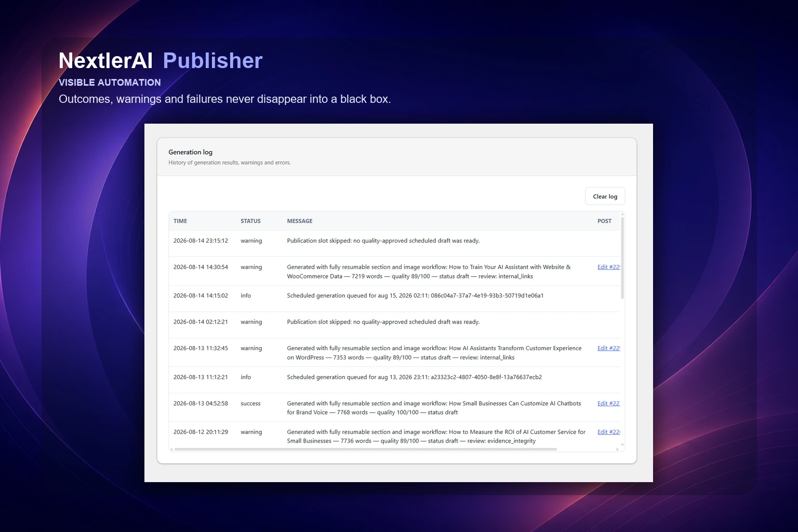Click the Outcomes, warnings and failures tagline

(x=224, y=99)
